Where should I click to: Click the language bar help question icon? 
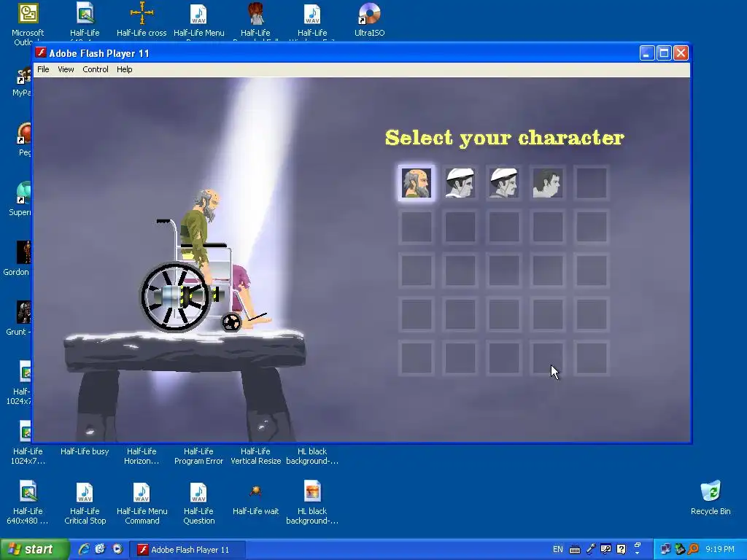click(x=622, y=549)
